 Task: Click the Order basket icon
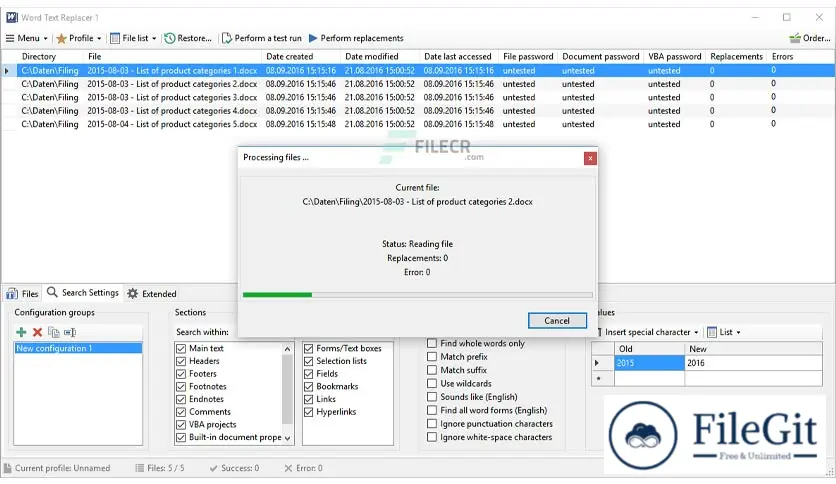click(x=795, y=38)
